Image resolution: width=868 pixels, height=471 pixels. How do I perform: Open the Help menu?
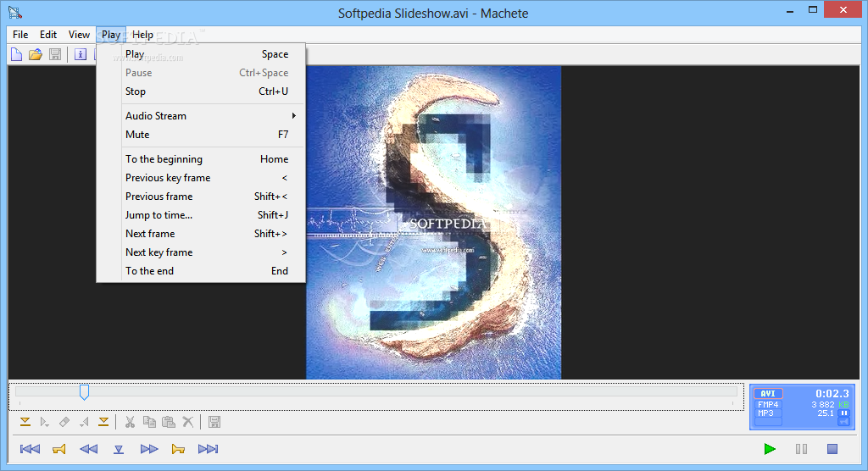(142, 35)
